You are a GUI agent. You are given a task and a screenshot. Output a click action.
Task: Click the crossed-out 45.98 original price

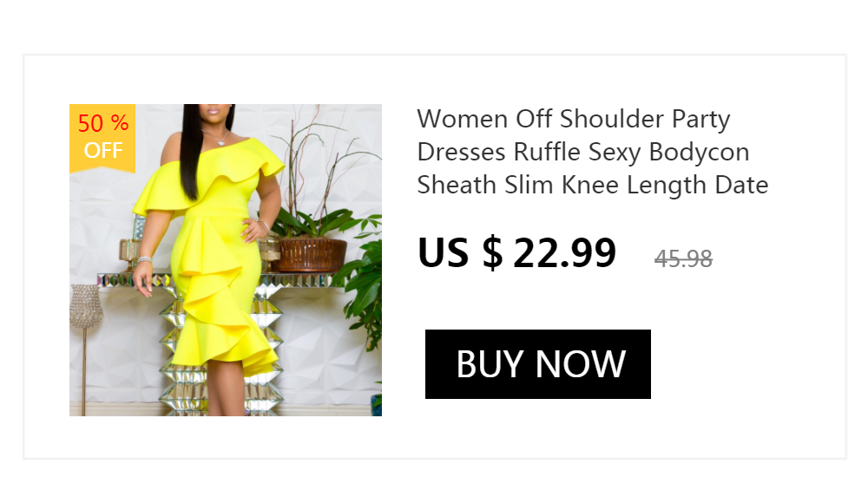(683, 258)
